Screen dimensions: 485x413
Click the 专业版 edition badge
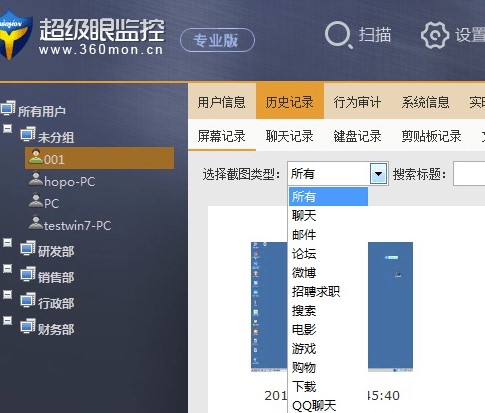[217, 40]
